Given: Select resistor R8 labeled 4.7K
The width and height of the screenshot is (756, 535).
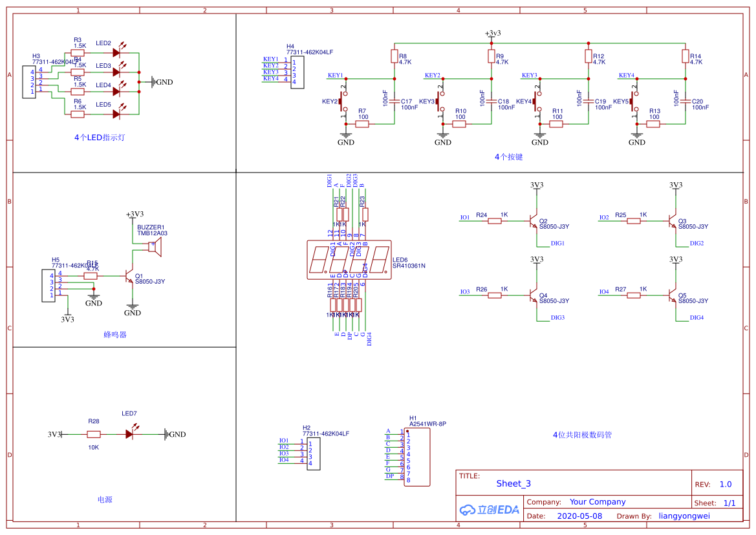Looking at the screenshot, I should pos(395,55).
